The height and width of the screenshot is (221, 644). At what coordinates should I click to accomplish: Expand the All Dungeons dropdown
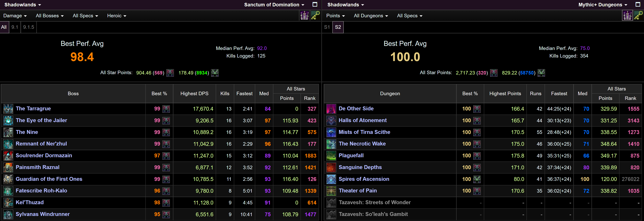tap(371, 16)
